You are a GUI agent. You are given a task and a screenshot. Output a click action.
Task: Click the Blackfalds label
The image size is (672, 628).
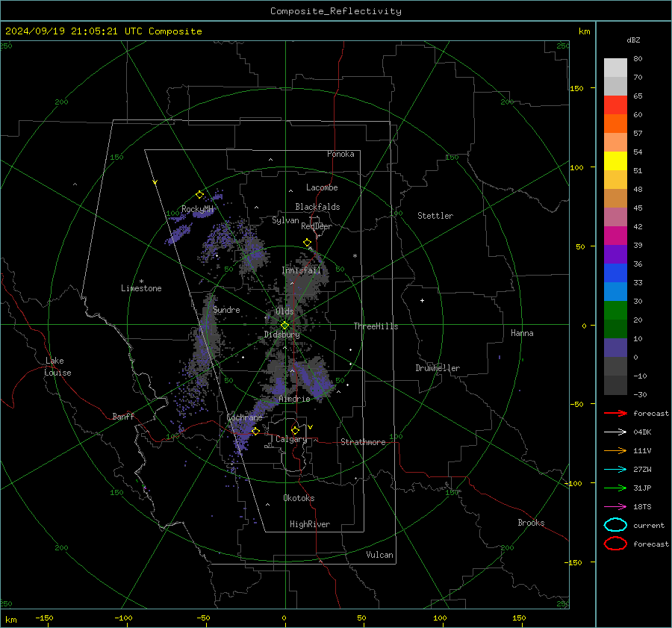pos(317,207)
